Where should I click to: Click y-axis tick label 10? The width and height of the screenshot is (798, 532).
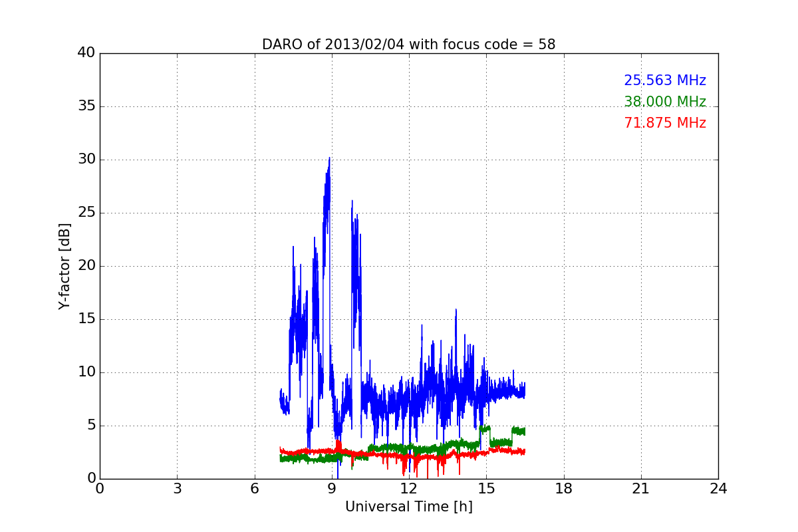coord(86,372)
